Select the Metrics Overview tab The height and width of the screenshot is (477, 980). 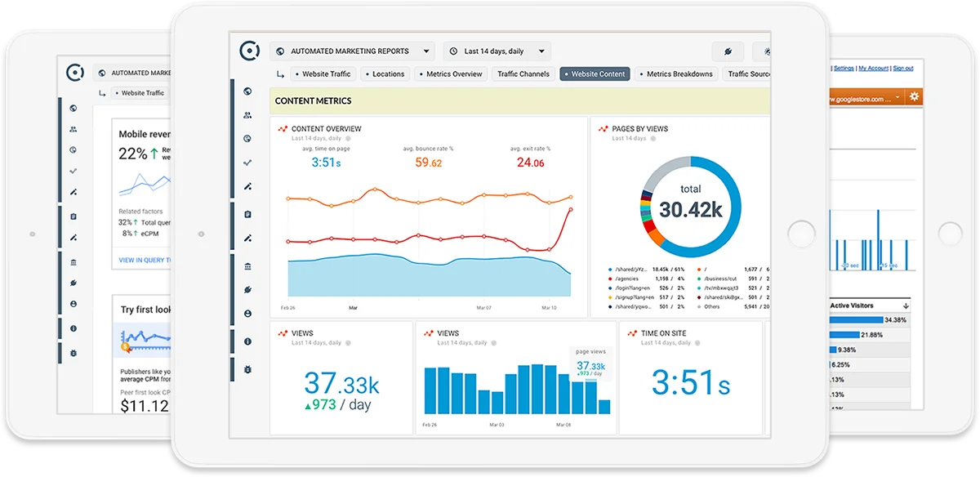click(450, 74)
